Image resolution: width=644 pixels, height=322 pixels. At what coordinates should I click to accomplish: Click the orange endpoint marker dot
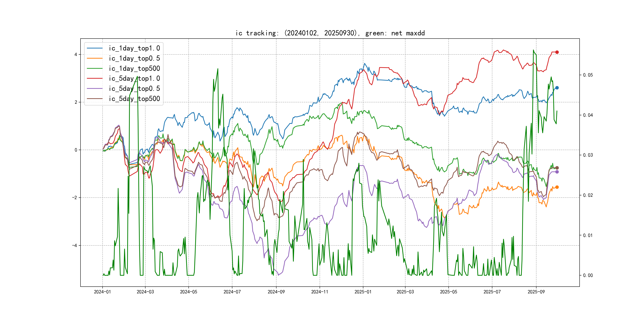coord(557,187)
